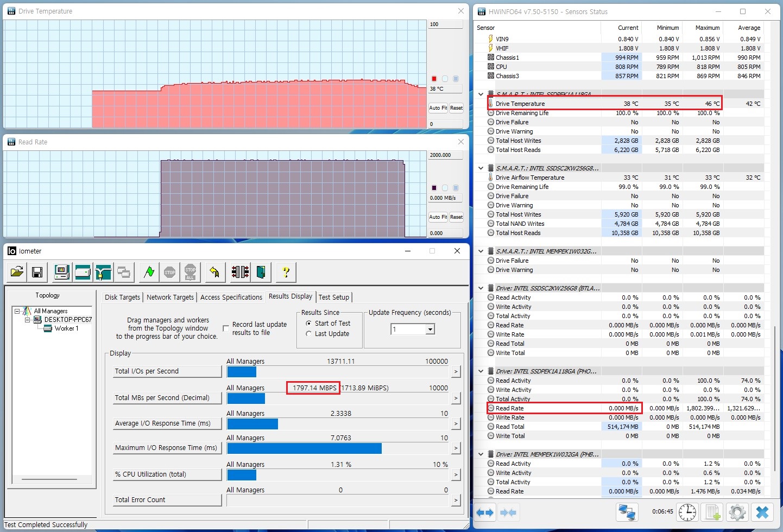Collapse S.M.A.R.T. INTEL MEMPEK1W032G group
This screenshot has width=783, height=532.
coord(481,251)
